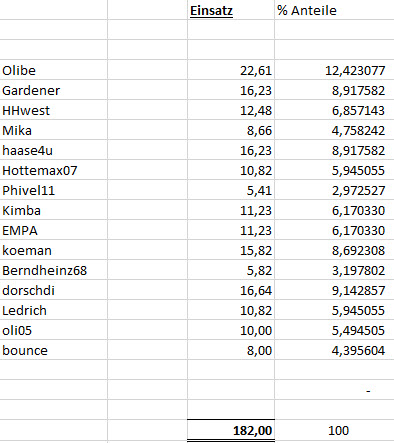Select the Berndheinz68 cell
This screenshot has width=394, height=443.
click(54, 270)
